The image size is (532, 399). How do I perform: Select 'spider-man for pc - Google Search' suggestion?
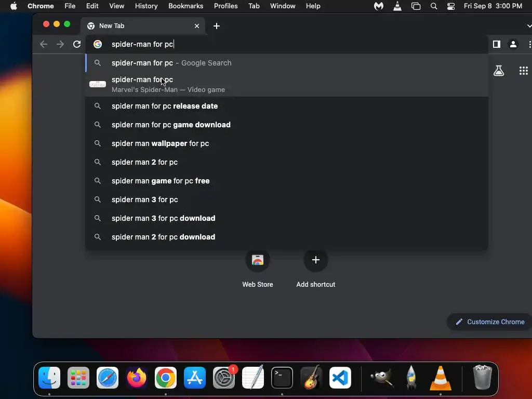[287, 63]
